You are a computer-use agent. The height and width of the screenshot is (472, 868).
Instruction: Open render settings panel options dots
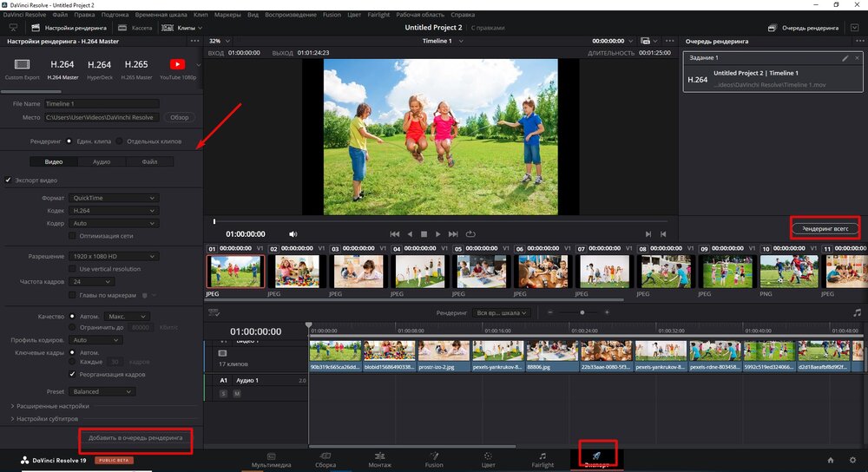tap(194, 41)
